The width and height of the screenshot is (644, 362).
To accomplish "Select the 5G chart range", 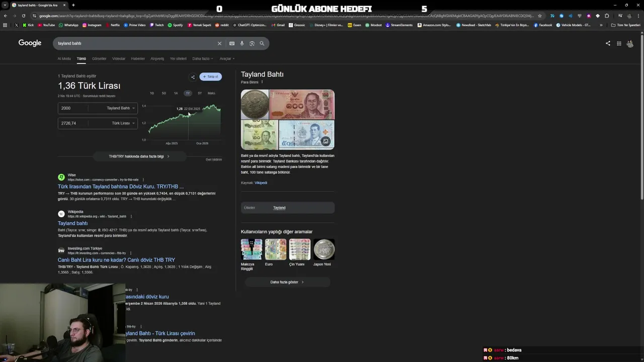I will (164, 93).
